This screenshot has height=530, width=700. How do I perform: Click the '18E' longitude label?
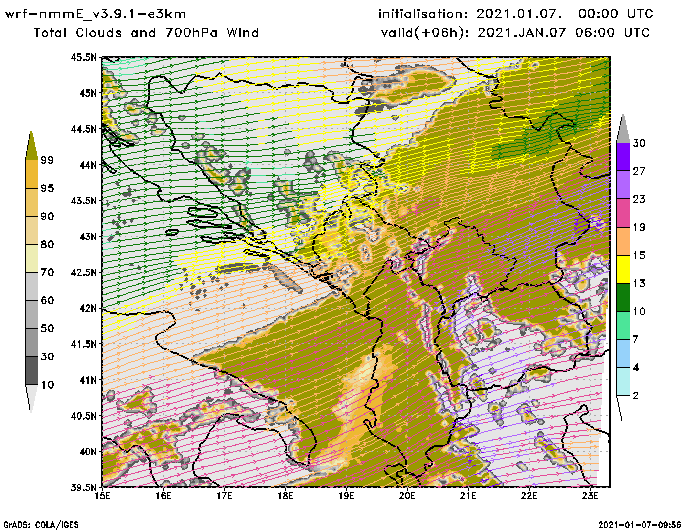285,496
